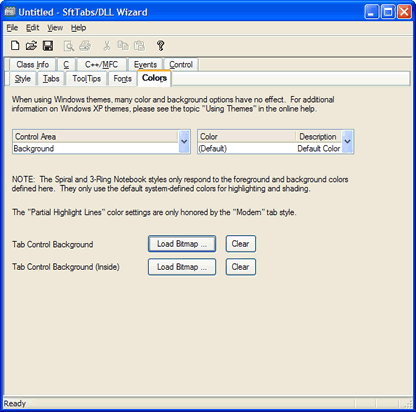Click the Default Color description cell
416x412 pixels.
(x=319, y=148)
